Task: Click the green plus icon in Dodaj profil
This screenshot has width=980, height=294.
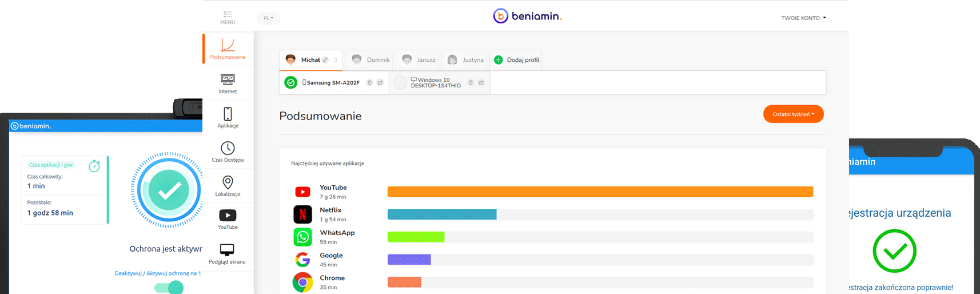Action: (x=498, y=59)
